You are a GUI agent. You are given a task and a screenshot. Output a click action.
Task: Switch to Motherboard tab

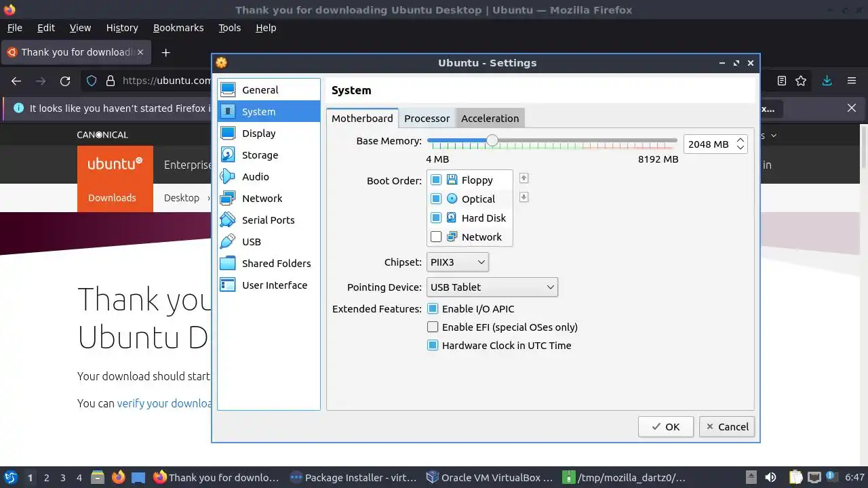362,118
